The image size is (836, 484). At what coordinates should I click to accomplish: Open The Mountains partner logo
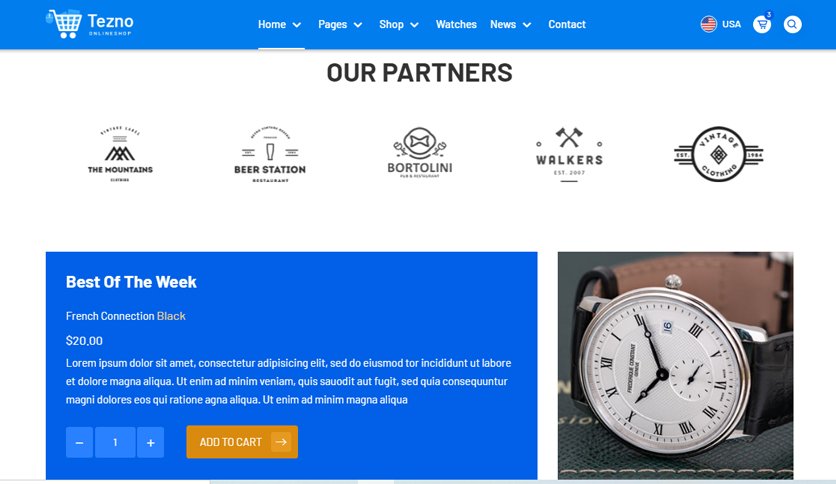click(120, 154)
